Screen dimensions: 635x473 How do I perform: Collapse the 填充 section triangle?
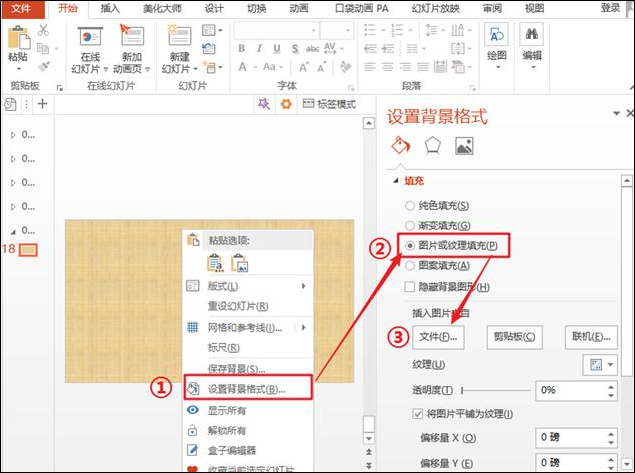[x=396, y=181]
